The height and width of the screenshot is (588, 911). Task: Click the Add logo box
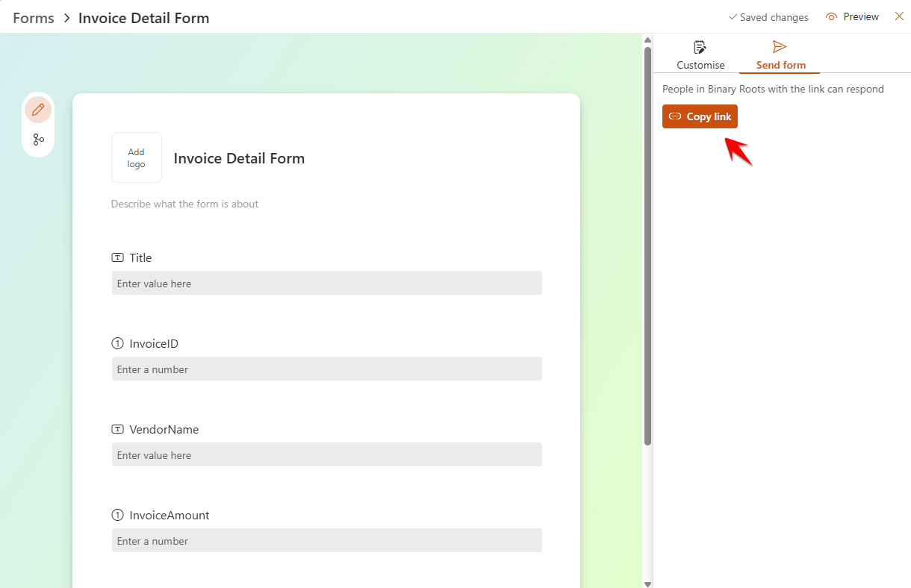click(x=137, y=157)
